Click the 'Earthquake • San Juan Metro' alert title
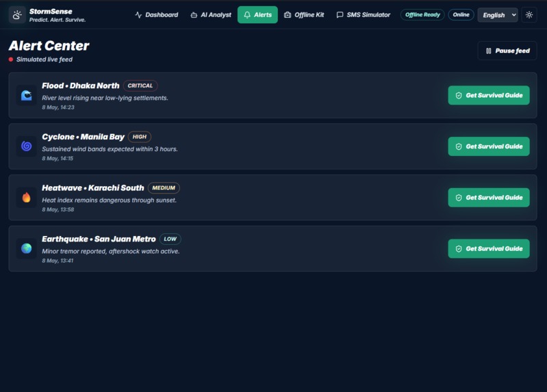Image resolution: width=547 pixels, height=392 pixels. click(x=99, y=239)
